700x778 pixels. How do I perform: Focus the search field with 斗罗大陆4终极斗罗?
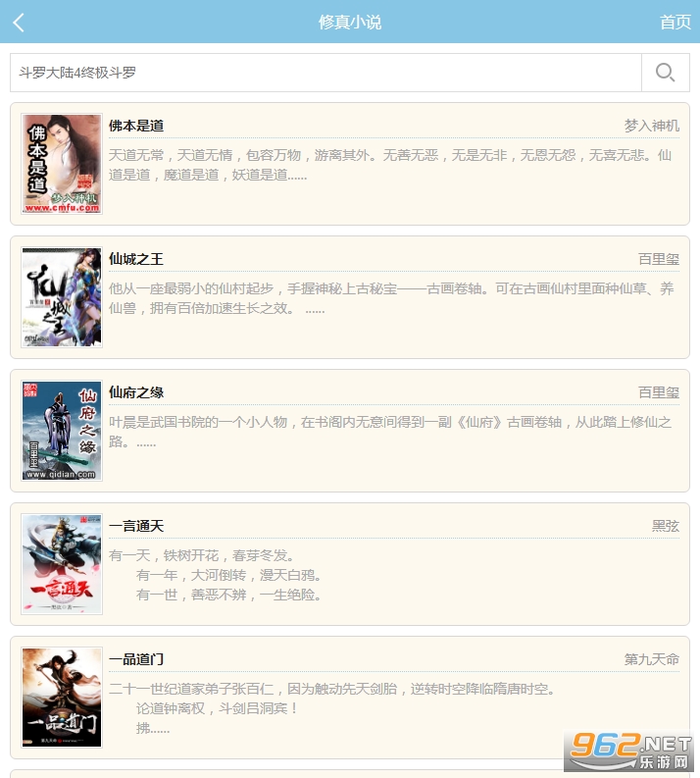[x=325, y=73]
